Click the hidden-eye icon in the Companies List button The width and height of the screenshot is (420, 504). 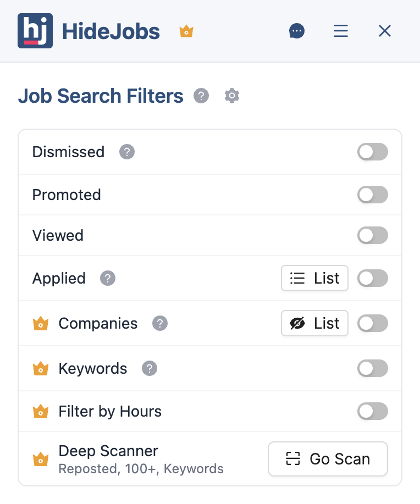coord(297,323)
